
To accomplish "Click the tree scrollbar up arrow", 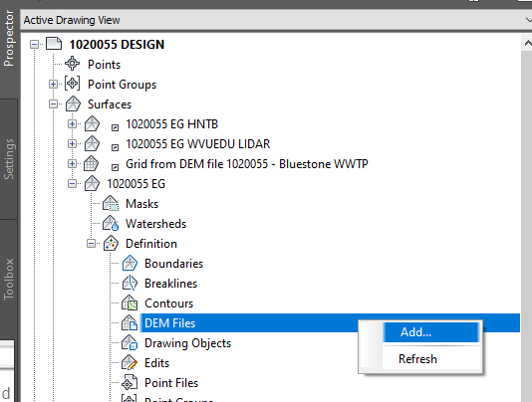I will (527, 43).
